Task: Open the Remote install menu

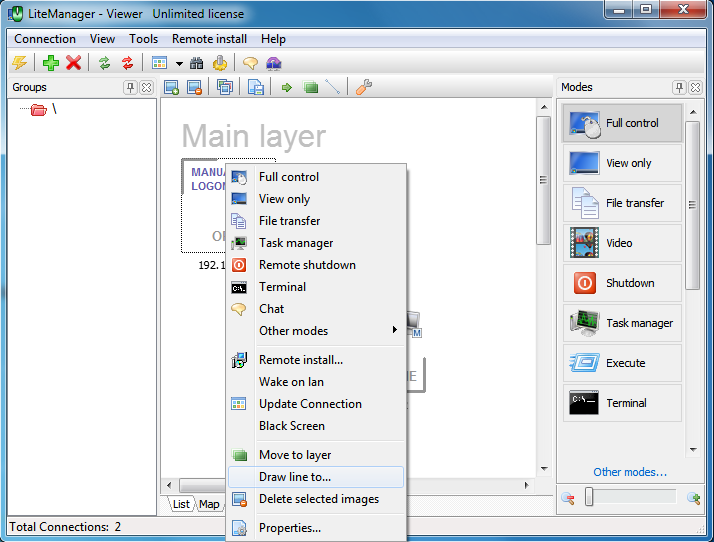Action: [209, 39]
